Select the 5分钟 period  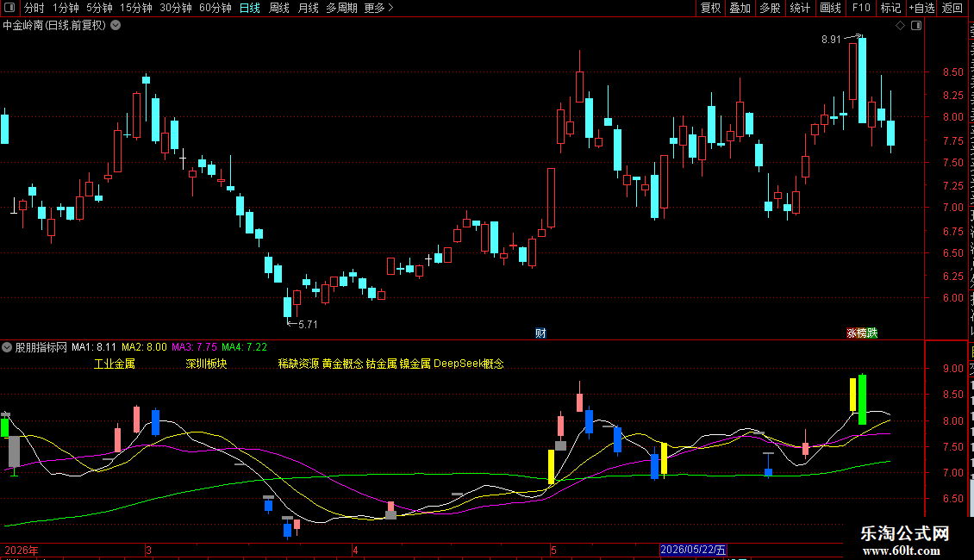point(99,8)
